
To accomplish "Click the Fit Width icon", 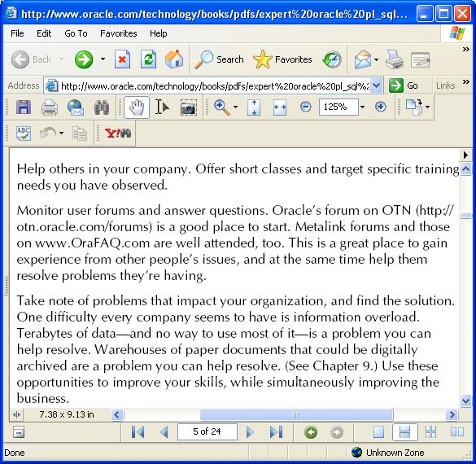I will pyautogui.click(x=279, y=107).
